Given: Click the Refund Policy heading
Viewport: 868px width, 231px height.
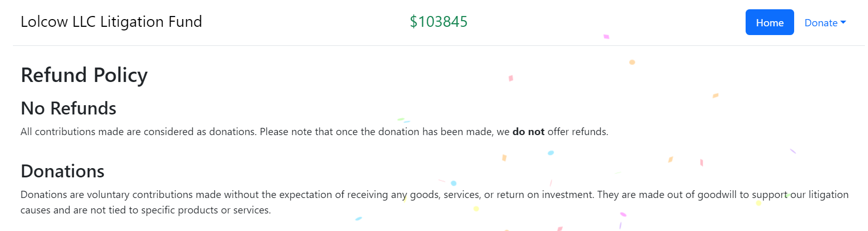Looking at the screenshot, I should tap(84, 75).
